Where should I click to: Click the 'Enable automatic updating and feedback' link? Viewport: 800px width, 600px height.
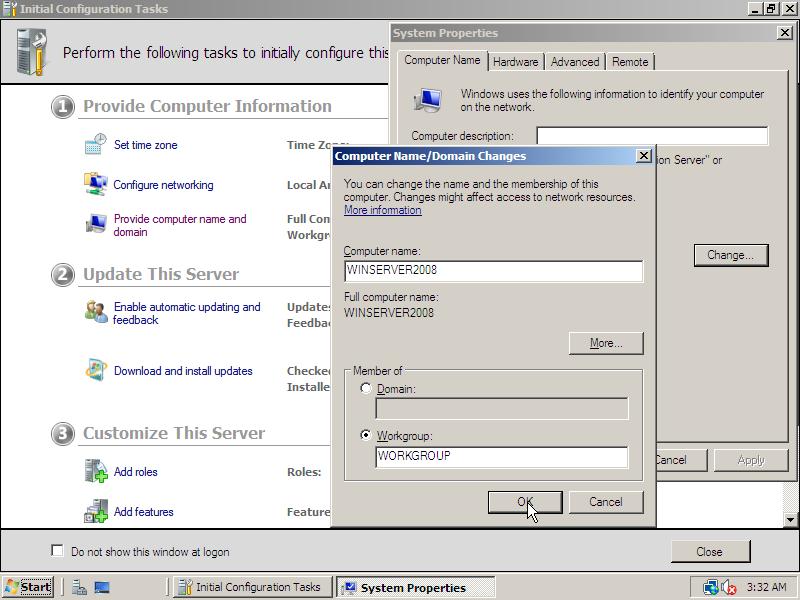(x=187, y=313)
